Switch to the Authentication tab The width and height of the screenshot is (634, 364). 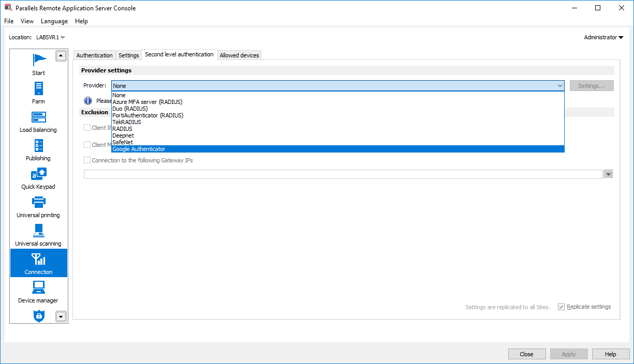[x=94, y=55]
